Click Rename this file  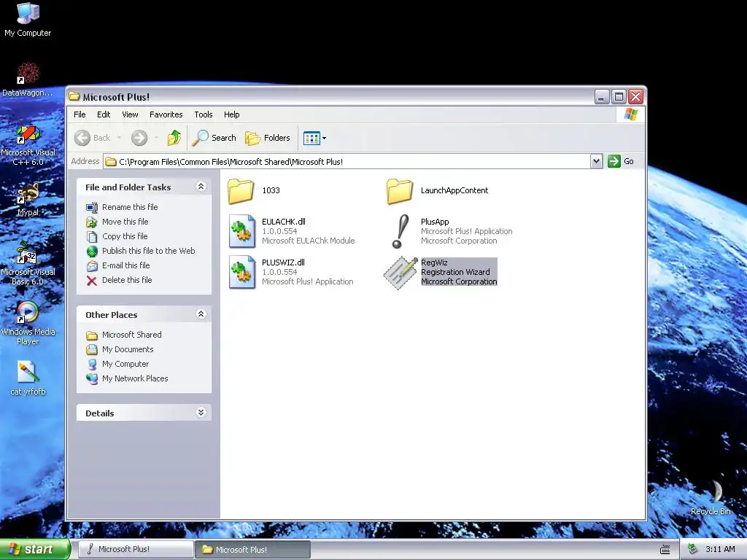pyautogui.click(x=130, y=207)
